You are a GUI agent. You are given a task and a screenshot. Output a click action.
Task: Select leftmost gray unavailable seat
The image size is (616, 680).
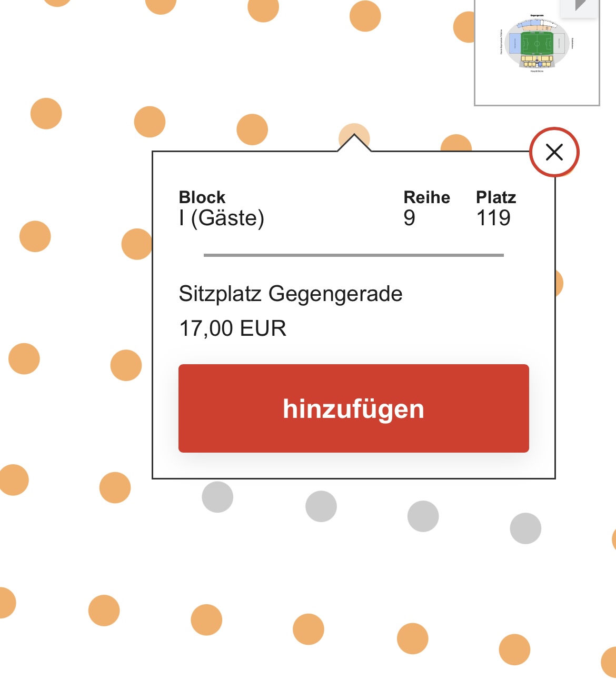click(217, 497)
